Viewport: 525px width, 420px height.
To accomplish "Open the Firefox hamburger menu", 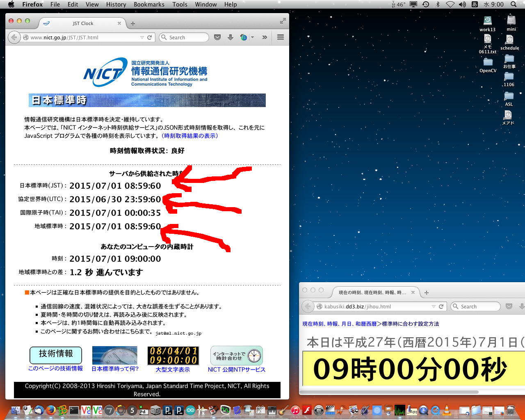I will [281, 37].
